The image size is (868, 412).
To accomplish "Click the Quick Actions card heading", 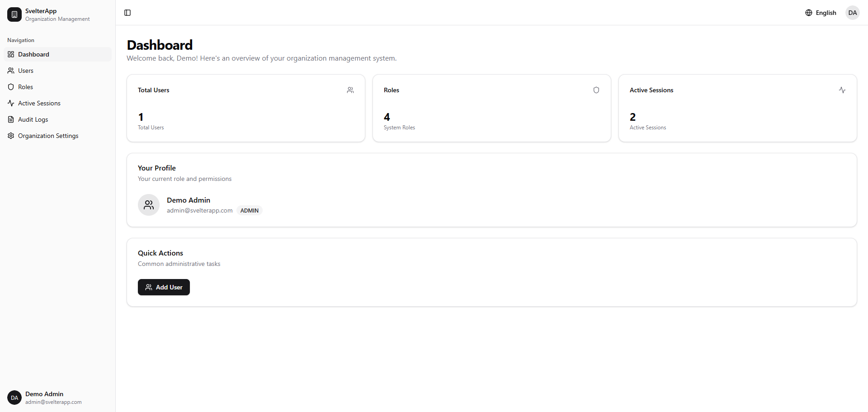I will coord(160,253).
